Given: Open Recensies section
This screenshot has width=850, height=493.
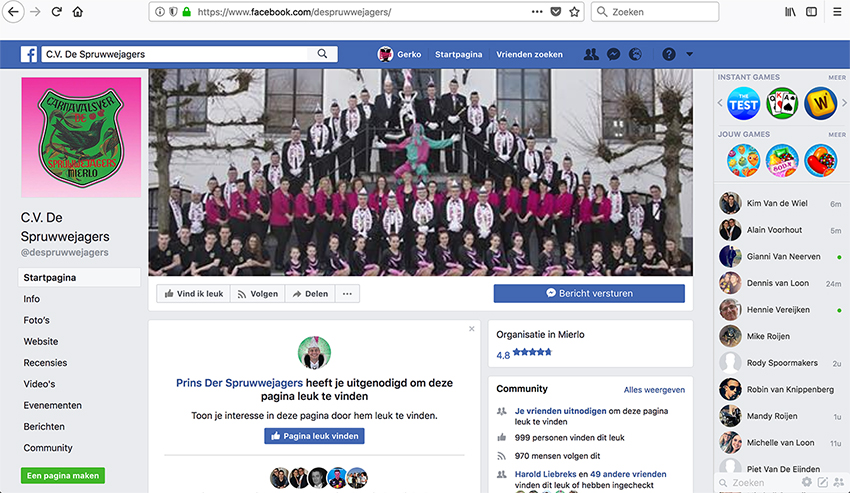Looking at the screenshot, I should click(46, 362).
